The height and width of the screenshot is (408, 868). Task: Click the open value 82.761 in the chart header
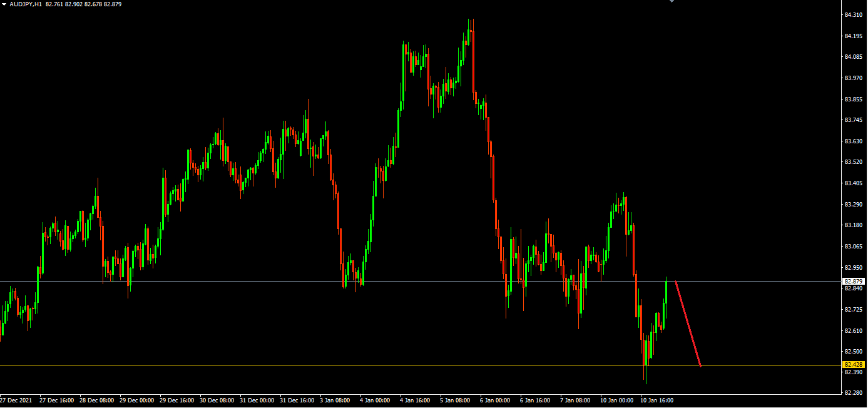coord(54,4)
